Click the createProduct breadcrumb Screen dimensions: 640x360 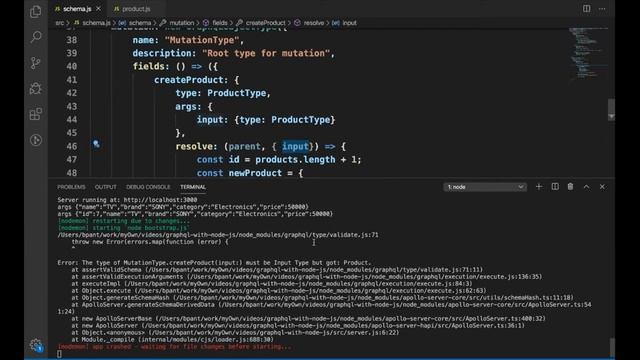[x=265, y=23]
